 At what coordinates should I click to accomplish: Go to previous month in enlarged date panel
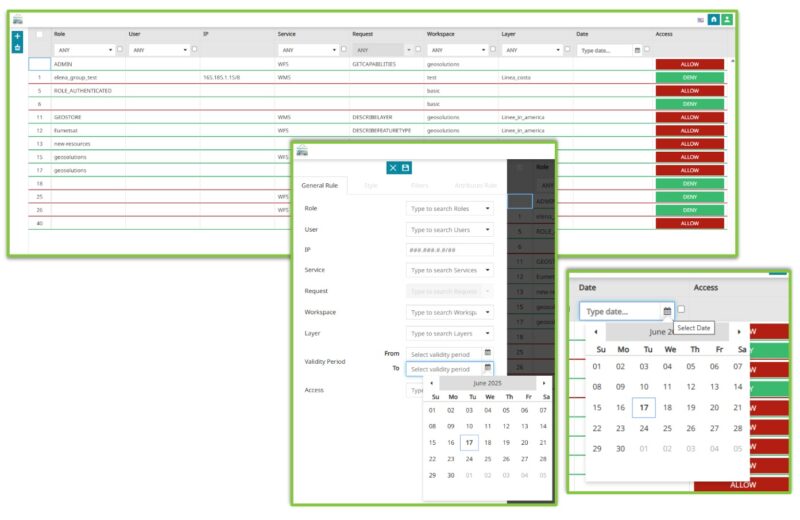pyautogui.click(x=596, y=332)
